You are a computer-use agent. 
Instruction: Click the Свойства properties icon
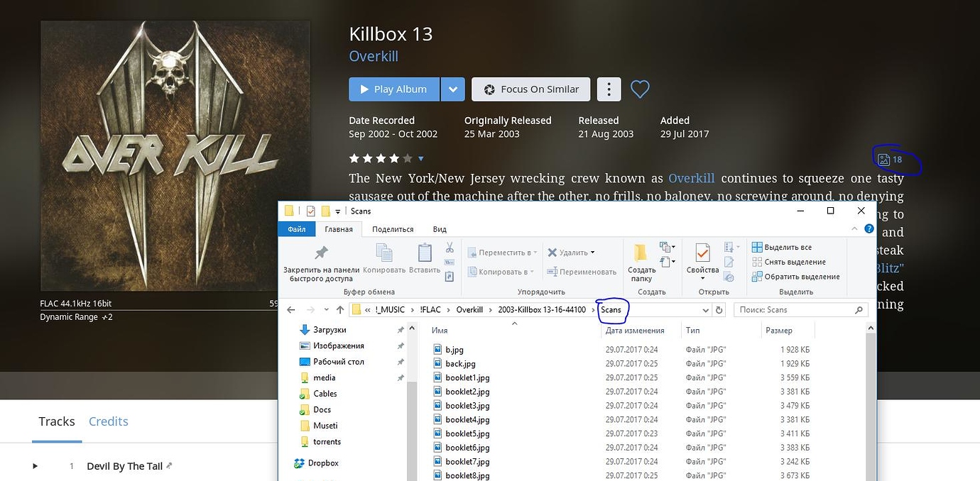(702, 253)
